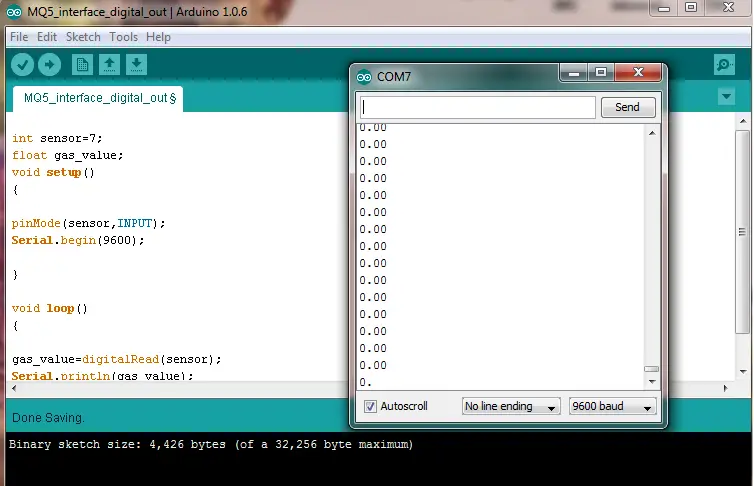Click the 'COM7' window title text
Screen dimensions: 754x486
pos(394,77)
